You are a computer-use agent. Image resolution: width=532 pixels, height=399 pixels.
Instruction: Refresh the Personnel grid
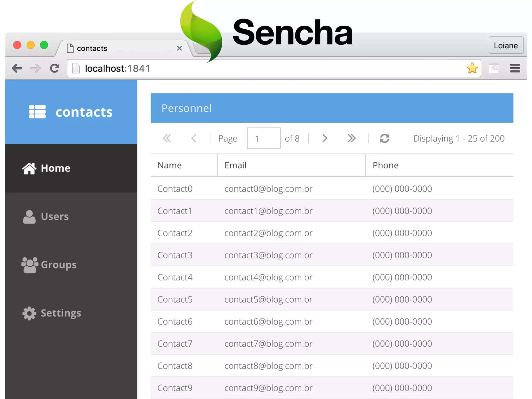point(384,138)
